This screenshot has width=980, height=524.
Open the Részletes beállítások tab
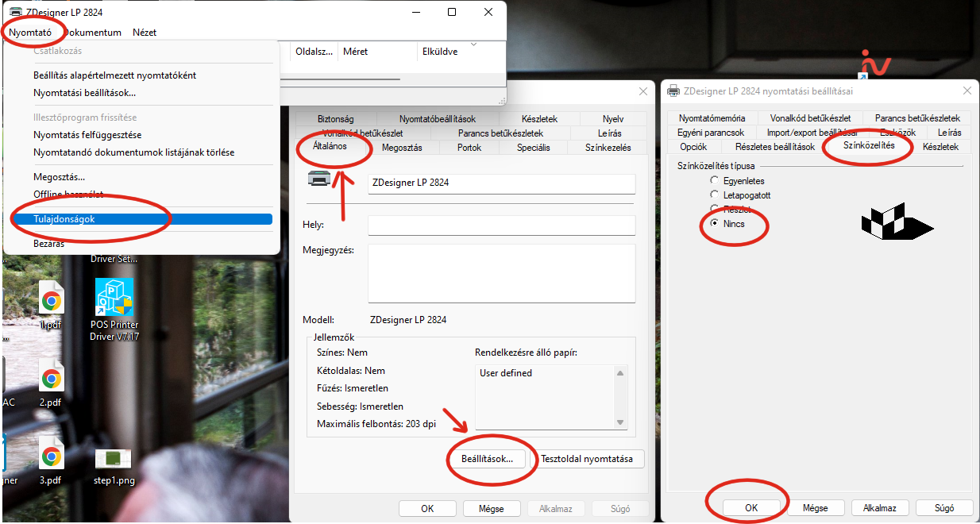point(775,147)
